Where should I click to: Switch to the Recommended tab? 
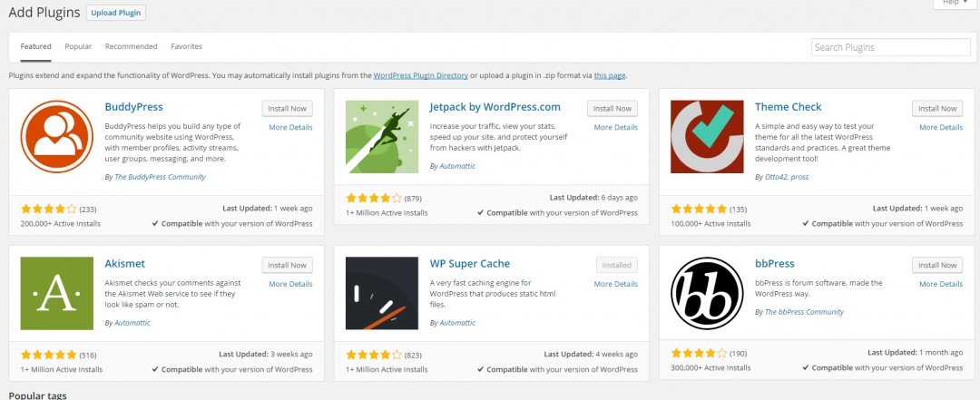coord(131,46)
